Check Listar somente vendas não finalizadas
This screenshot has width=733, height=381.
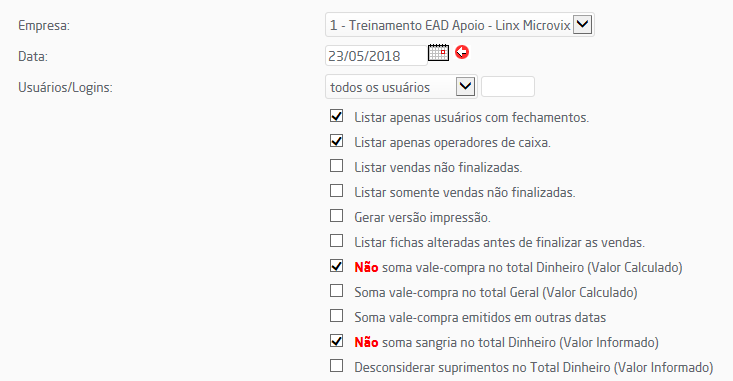[x=336, y=191]
